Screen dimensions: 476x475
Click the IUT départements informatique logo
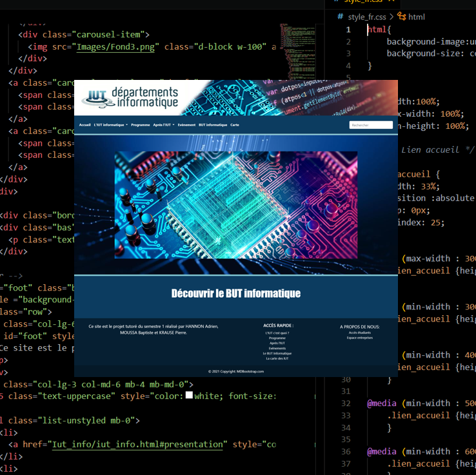point(130,98)
